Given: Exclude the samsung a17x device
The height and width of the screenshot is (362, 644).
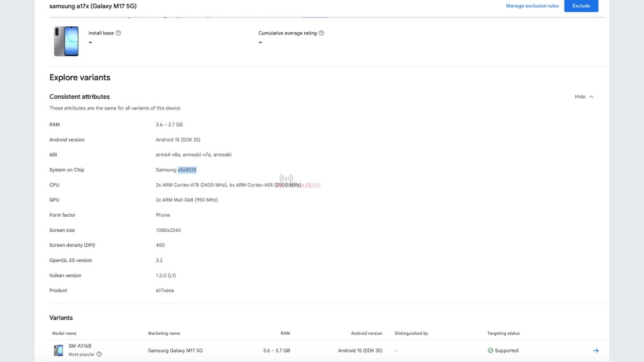Looking at the screenshot, I should (x=581, y=6).
